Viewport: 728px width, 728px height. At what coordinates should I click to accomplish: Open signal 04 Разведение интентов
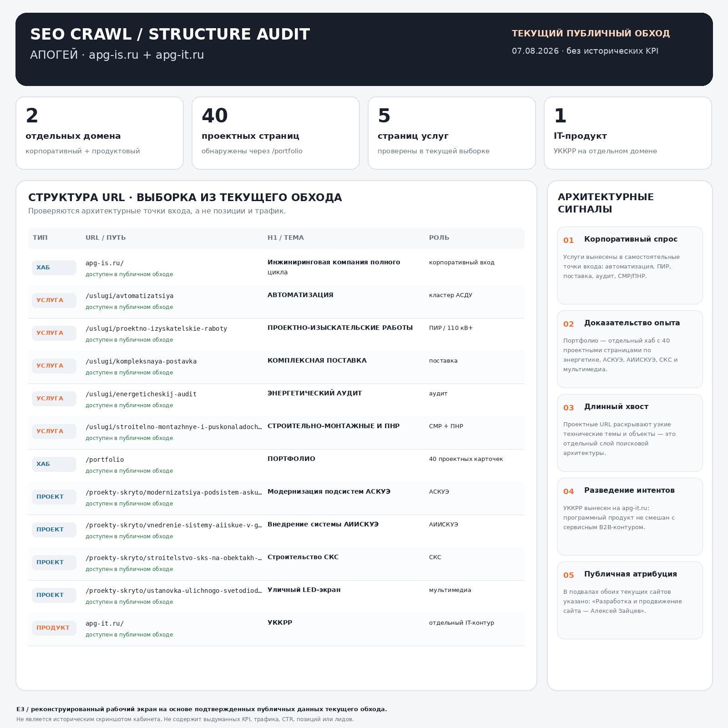[x=630, y=516]
